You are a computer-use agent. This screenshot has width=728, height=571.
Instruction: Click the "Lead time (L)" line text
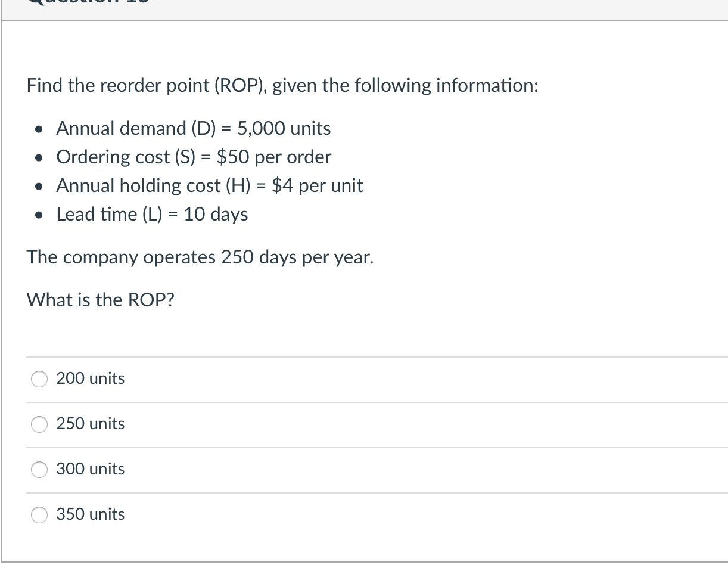pyautogui.click(x=152, y=214)
